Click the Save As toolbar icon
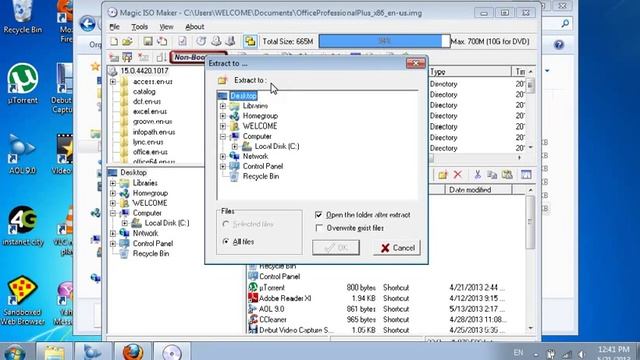The image size is (640, 360). (x=162, y=41)
